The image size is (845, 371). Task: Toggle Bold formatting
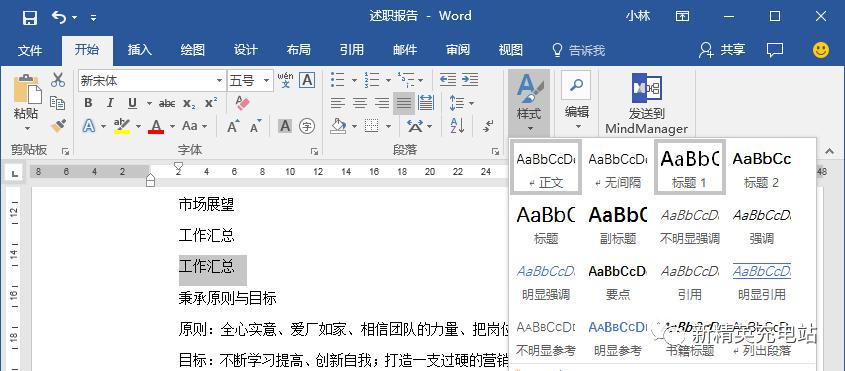88,103
